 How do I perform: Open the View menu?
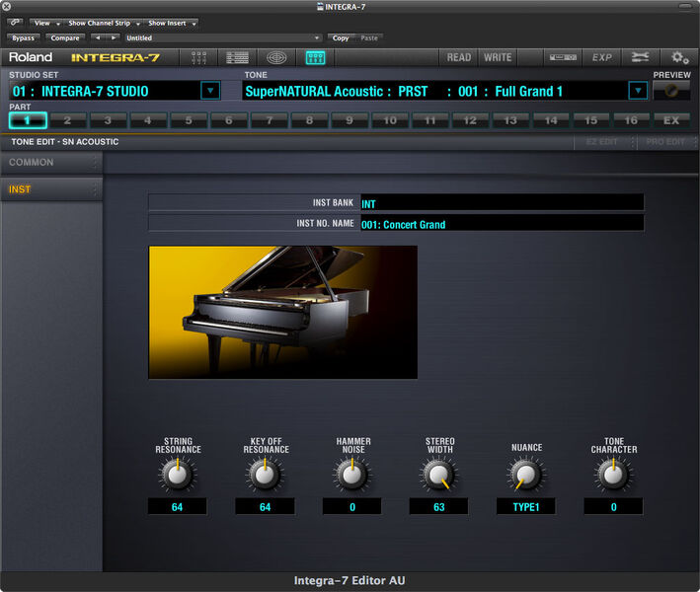click(46, 23)
